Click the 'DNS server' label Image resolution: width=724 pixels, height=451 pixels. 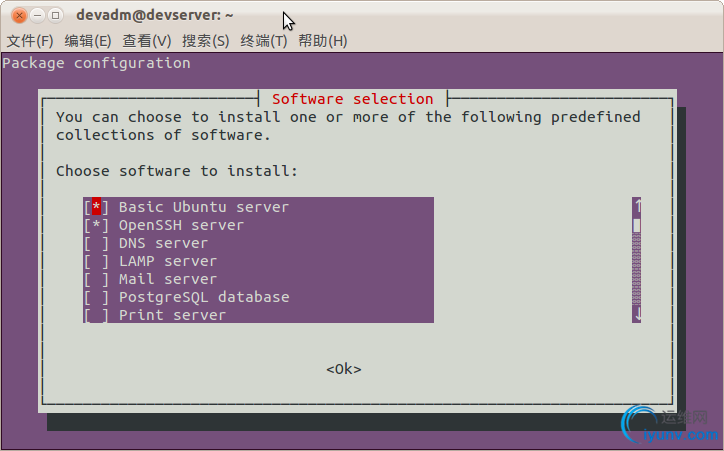pyautogui.click(x=163, y=243)
